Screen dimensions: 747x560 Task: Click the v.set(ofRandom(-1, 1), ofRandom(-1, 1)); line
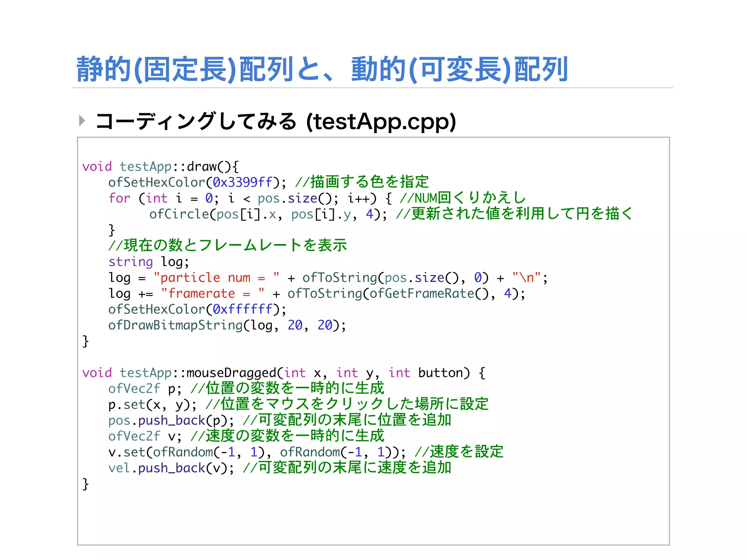[x=257, y=452]
